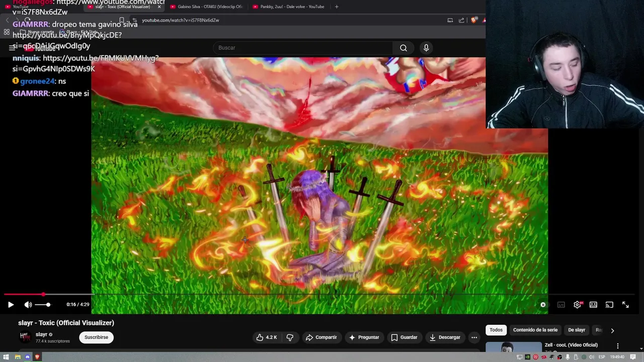The image size is (644, 362).
Task: Close the slayr - Toxic browser tab
Action: (159, 7)
